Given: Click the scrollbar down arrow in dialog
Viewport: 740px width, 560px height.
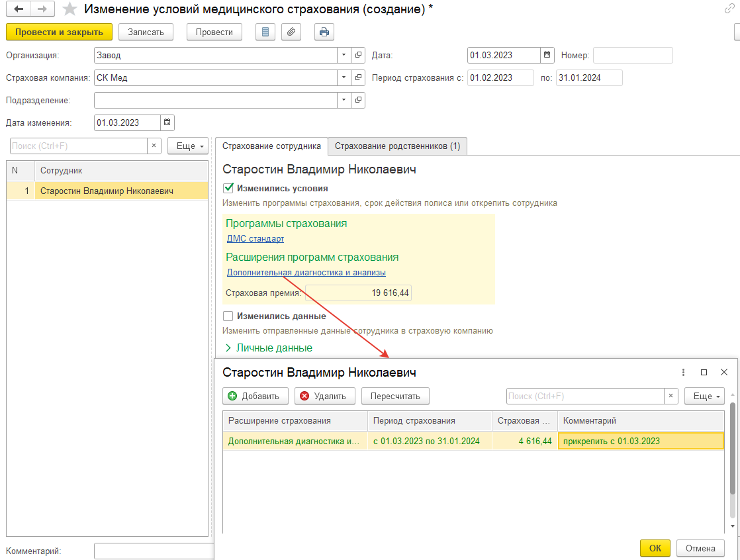Looking at the screenshot, I should (x=733, y=526).
